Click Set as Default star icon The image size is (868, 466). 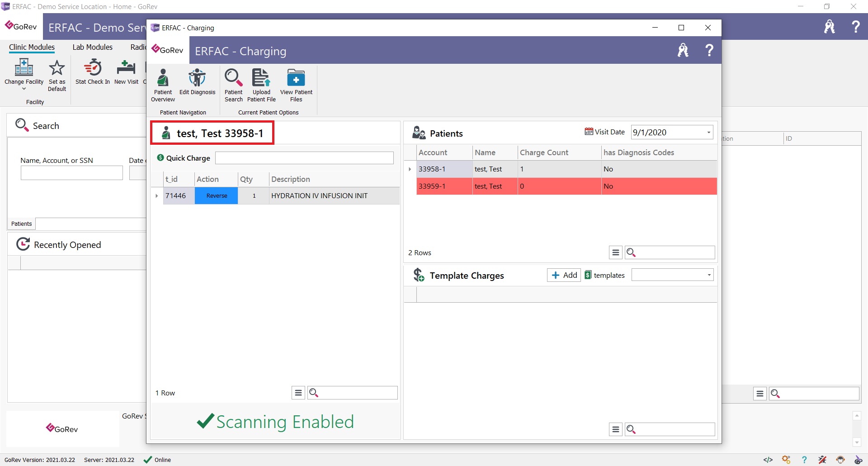[x=57, y=68]
